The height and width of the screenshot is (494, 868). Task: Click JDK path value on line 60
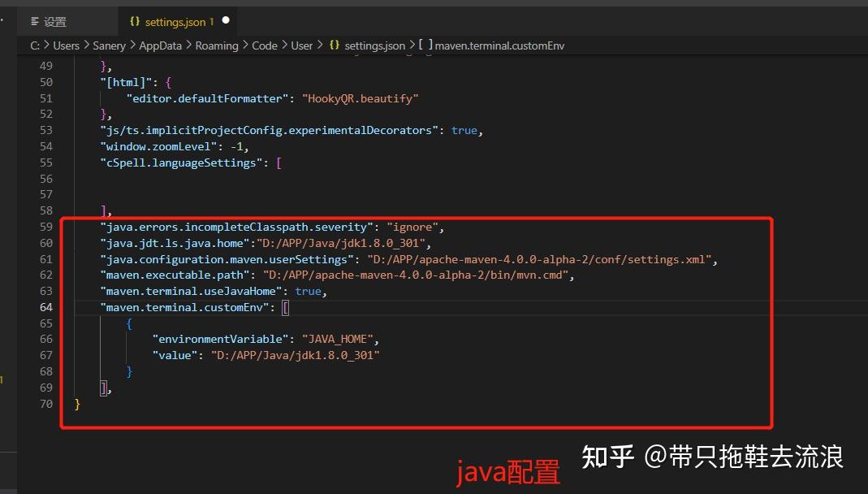[x=340, y=243]
